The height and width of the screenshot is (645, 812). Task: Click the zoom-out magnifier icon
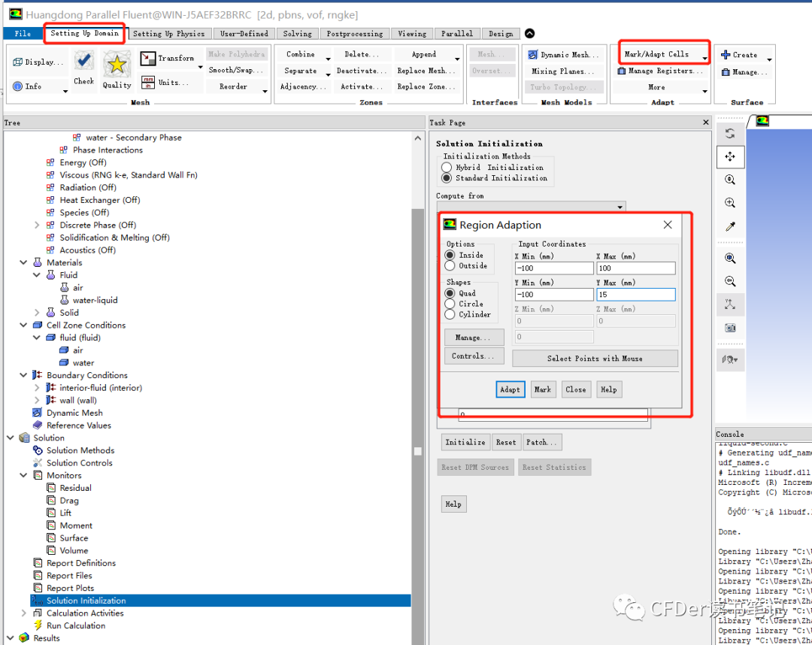point(730,282)
